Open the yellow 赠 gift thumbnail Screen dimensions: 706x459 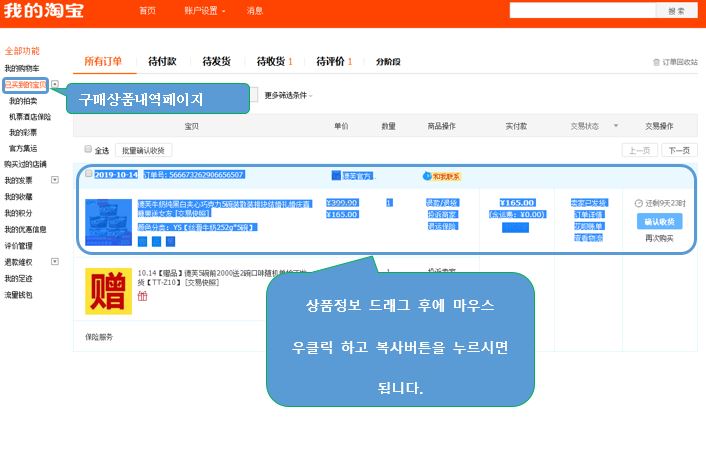pyautogui.click(x=109, y=291)
